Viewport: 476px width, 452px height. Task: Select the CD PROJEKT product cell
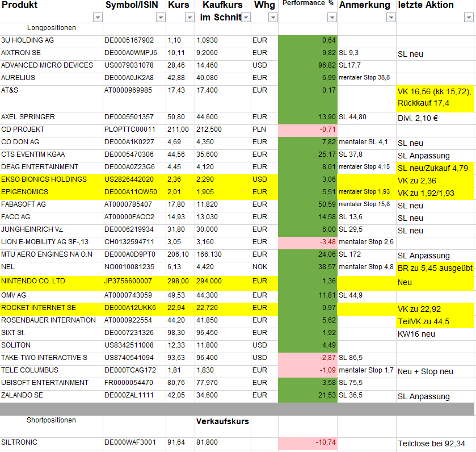tap(51, 131)
